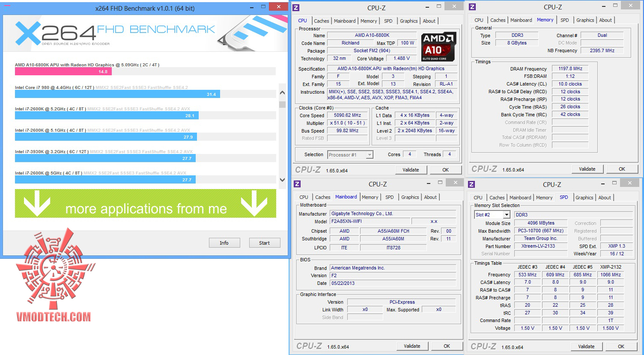
Task: Close the CPU-Z window showing the SPD tab
Action: 629,183
